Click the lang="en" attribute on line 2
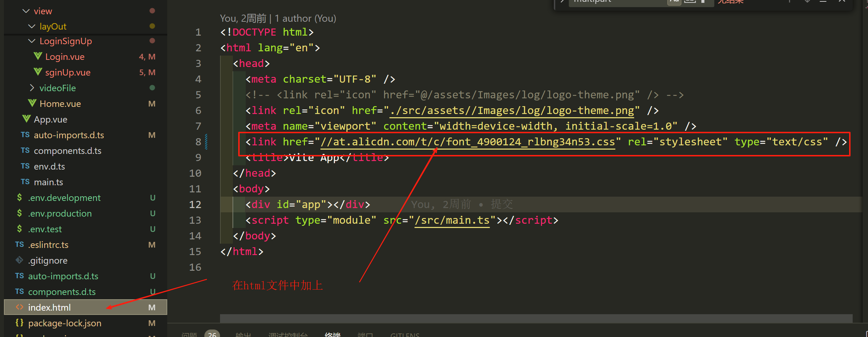 286,48
